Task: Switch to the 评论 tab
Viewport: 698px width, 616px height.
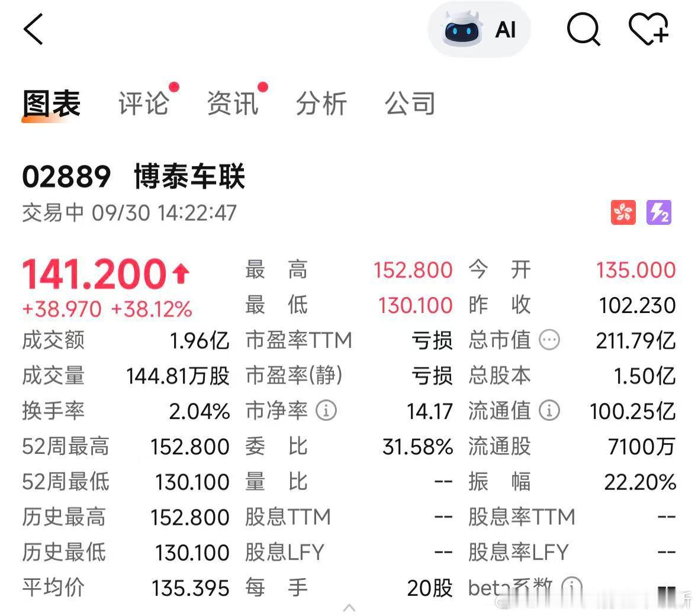Action: (143, 104)
